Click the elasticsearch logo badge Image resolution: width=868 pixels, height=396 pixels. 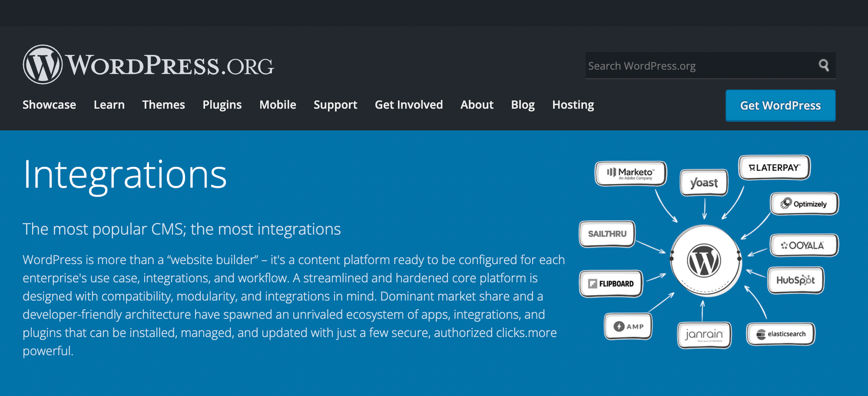click(x=780, y=334)
